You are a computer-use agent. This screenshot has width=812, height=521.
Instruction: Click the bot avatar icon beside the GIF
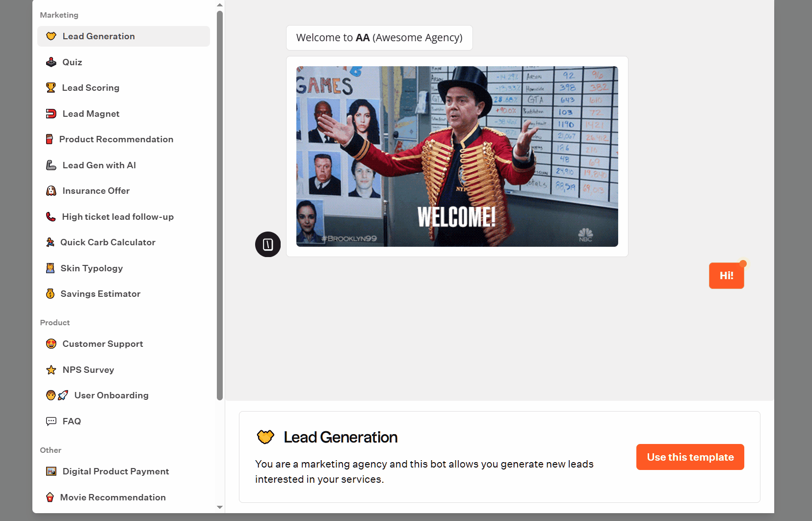[x=268, y=244]
